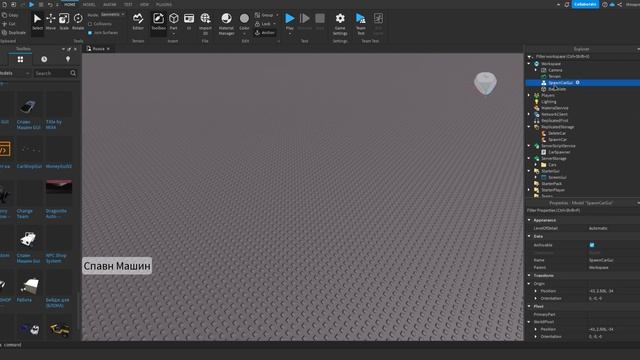Expand ScreenGui under StarterGui
This screenshot has width=640, height=360.
[536, 178]
